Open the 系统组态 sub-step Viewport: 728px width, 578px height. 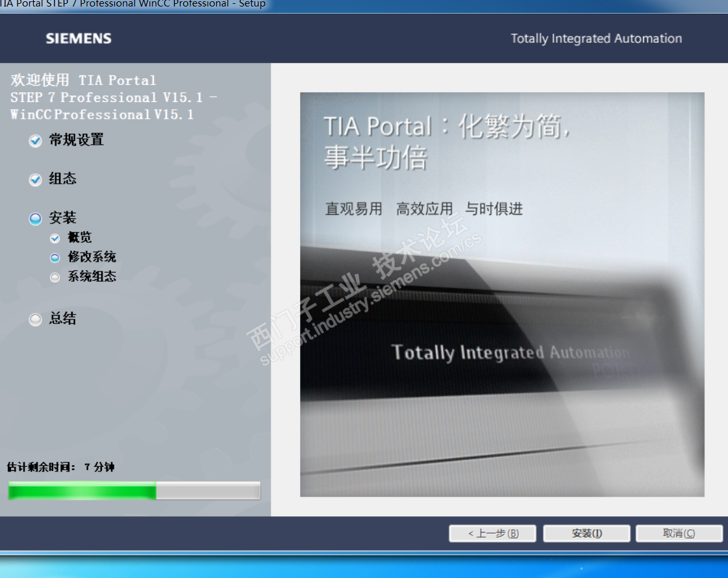tap(92, 276)
